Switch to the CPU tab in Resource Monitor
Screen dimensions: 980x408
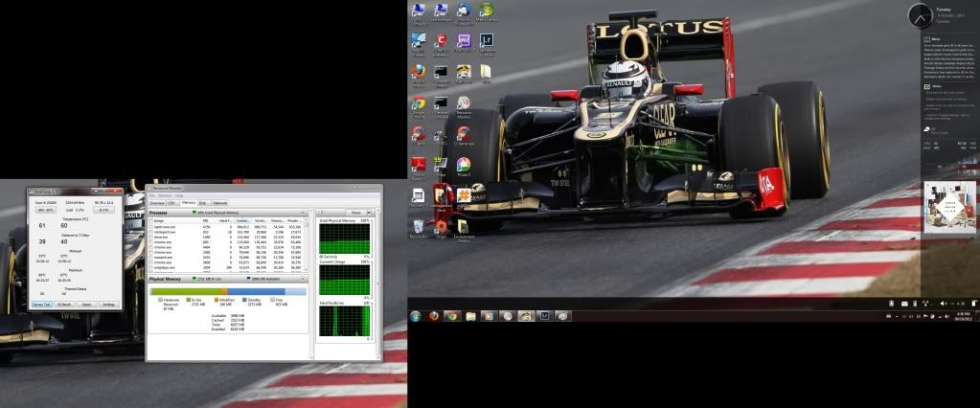point(171,203)
